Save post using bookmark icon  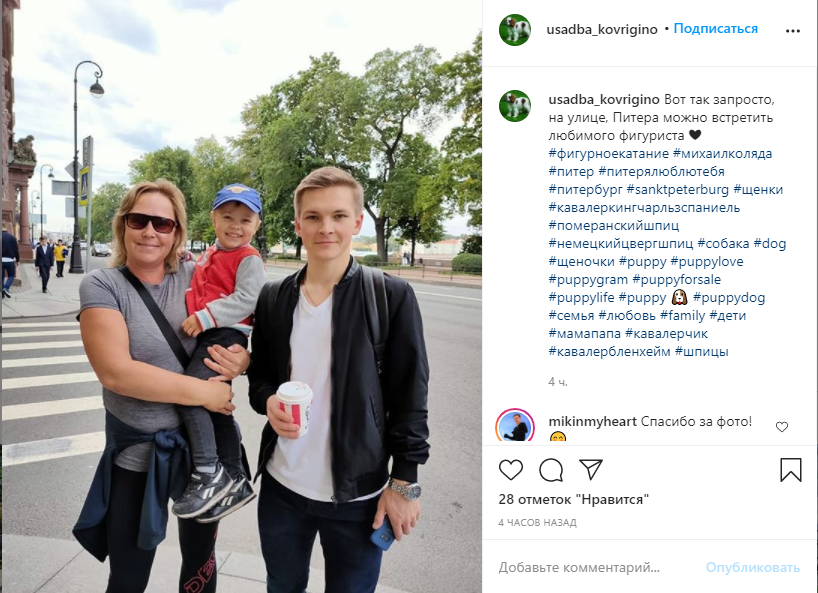pyautogui.click(x=790, y=469)
